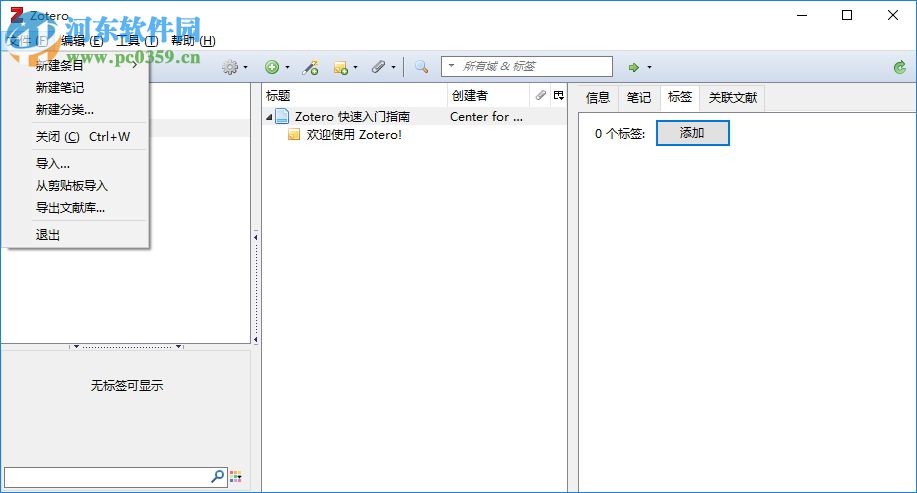This screenshot has width=917, height=493.
Task: Collapse the left pane via splitter arrow
Action: [x=256, y=237]
